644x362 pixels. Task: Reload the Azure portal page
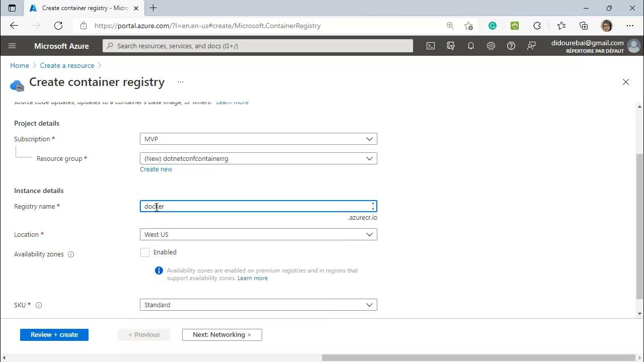coord(58,26)
